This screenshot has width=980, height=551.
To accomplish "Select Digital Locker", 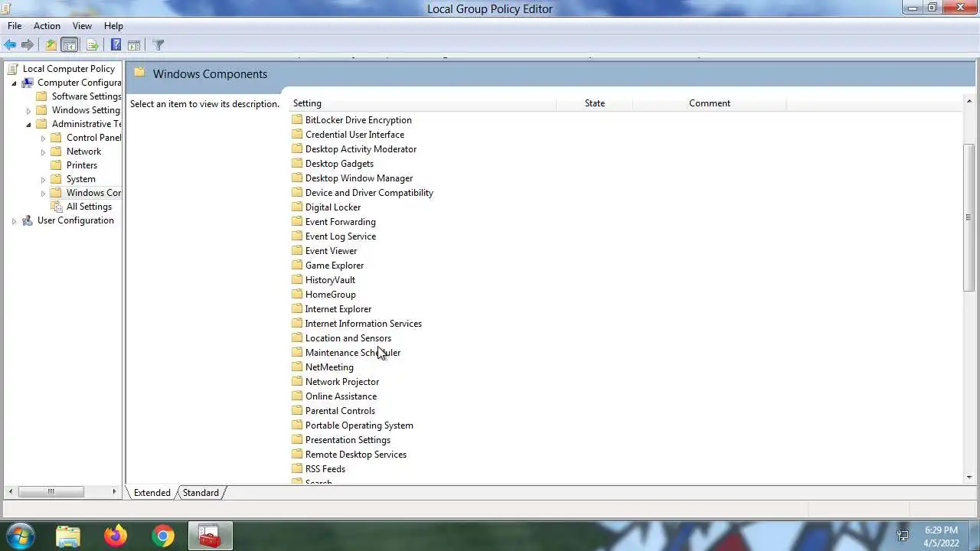I will pos(333,207).
